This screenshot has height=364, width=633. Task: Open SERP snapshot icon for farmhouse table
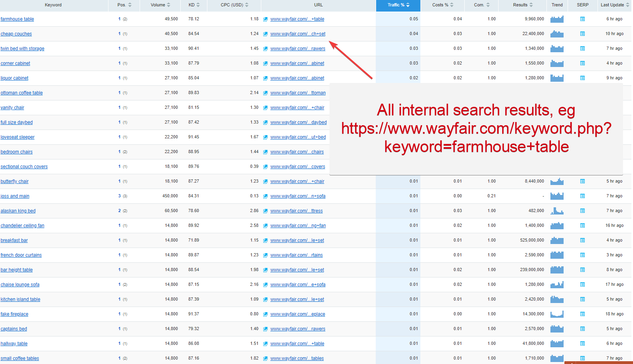582,19
